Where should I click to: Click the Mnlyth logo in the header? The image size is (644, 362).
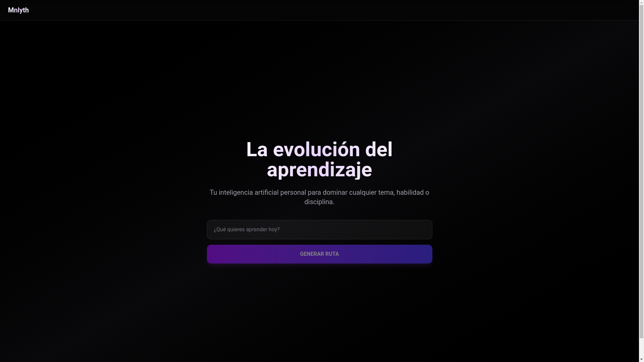coord(18,10)
